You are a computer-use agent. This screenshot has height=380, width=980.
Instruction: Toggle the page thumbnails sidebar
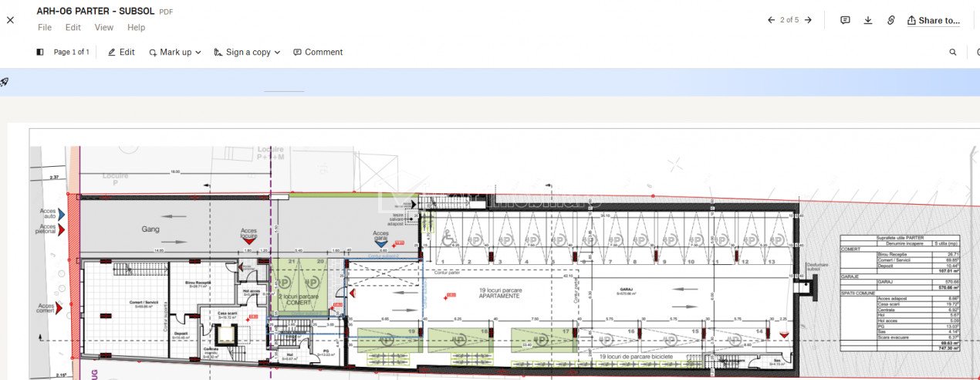(x=40, y=53)
